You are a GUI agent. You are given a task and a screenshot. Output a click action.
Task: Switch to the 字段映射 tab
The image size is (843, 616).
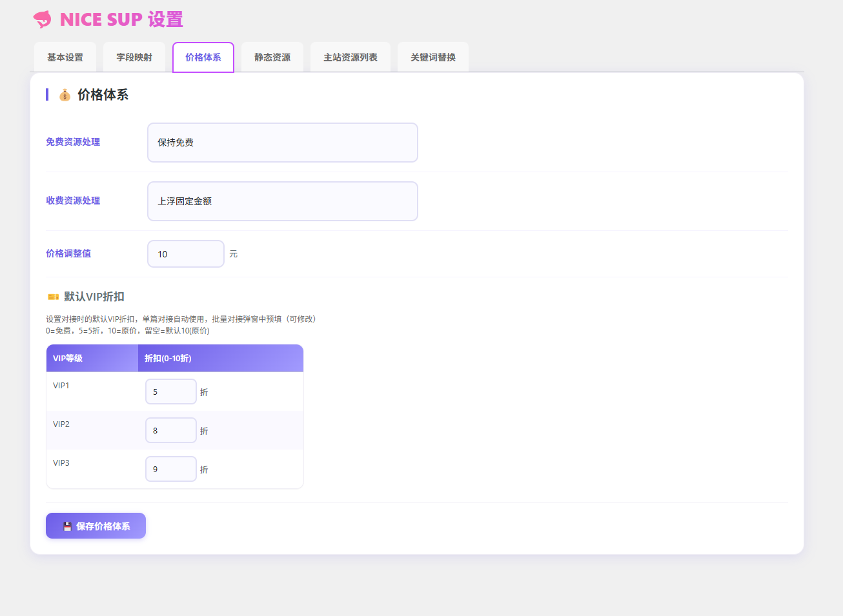tap(134, 57)
